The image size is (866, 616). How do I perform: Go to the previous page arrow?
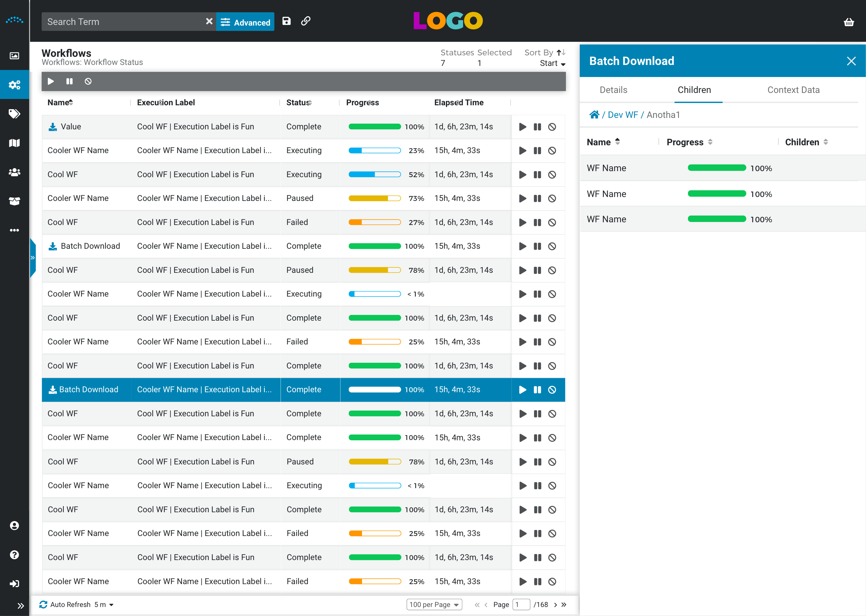click(x=486, y=605)
